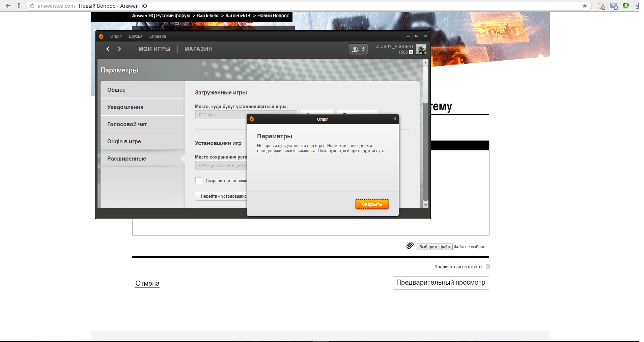The width and height of the screenshot is (644, 342).
Task: Minimize the Origin main window
Action: pos(408,36)
